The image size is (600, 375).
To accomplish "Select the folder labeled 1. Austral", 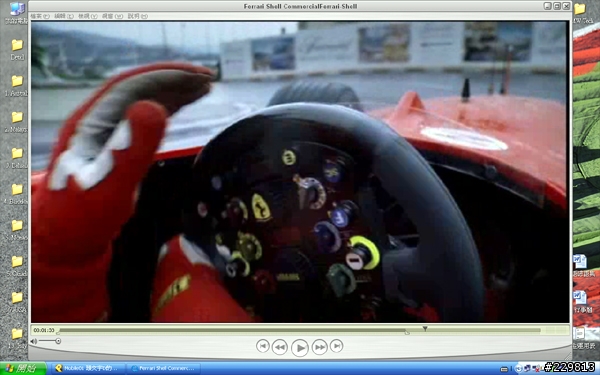I will pos(16,85).
